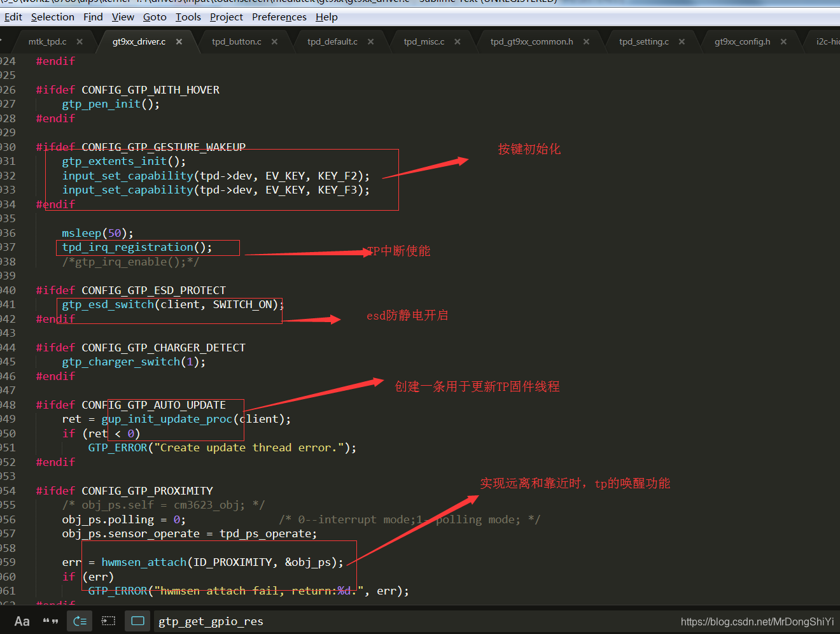Toggle highlight matches option
840x634 pixels.
point(137,621)
